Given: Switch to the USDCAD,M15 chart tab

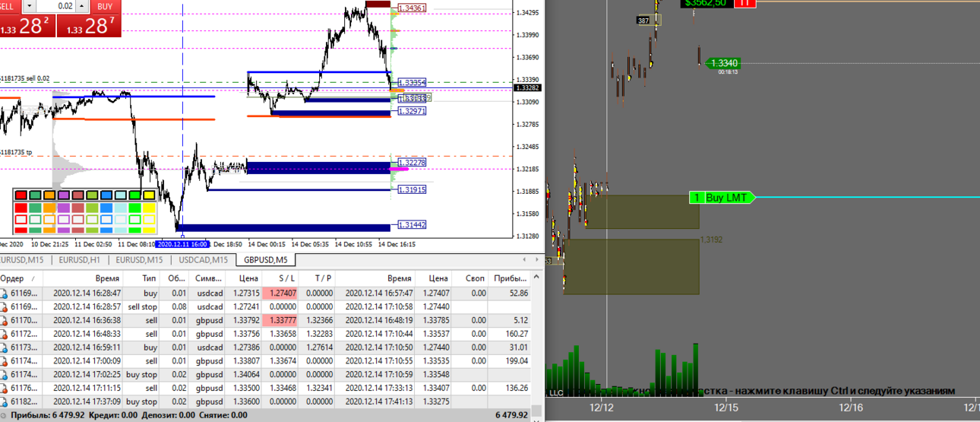Looking at the screenshot, I should coord(204,260).
